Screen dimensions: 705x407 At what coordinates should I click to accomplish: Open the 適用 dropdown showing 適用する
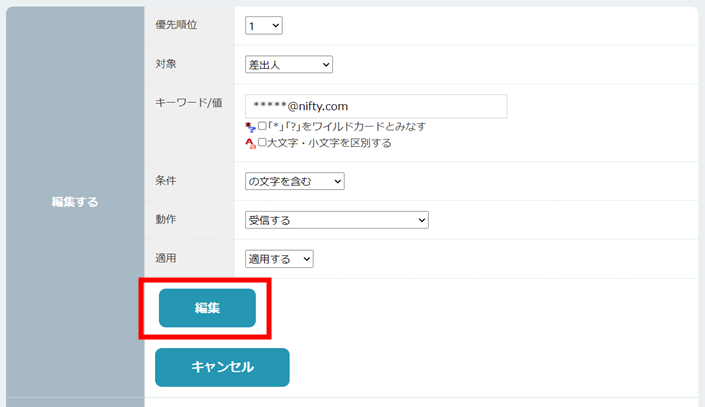click(x=279, y=259)
